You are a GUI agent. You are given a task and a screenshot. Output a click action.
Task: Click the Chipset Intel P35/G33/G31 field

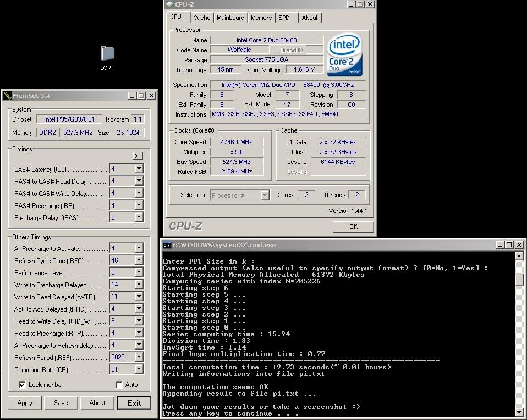coord(69,119)
